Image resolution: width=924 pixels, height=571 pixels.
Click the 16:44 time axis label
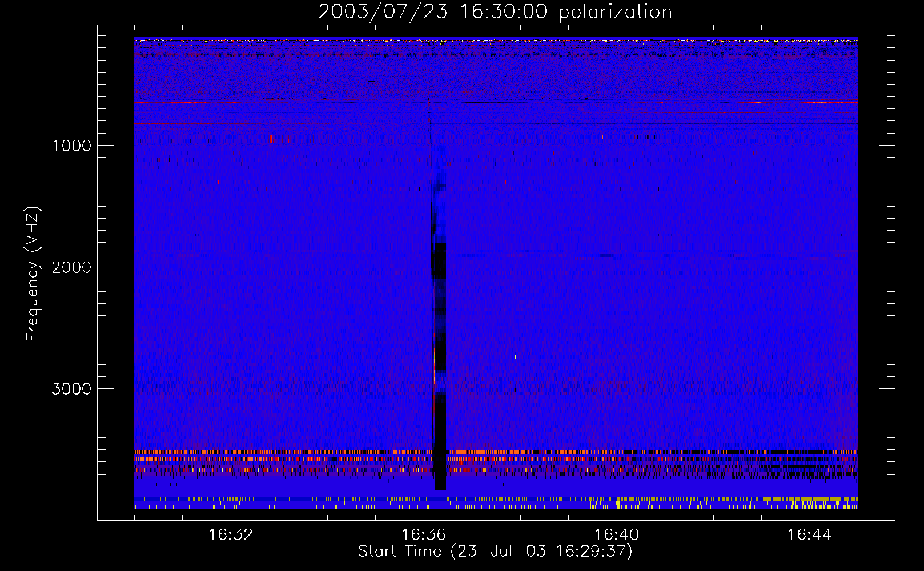point(810,534)
